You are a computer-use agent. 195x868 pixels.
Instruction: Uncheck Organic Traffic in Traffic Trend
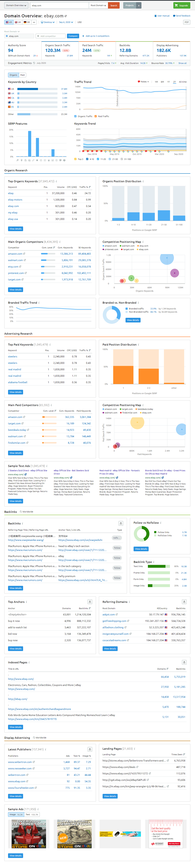(75, 116)
